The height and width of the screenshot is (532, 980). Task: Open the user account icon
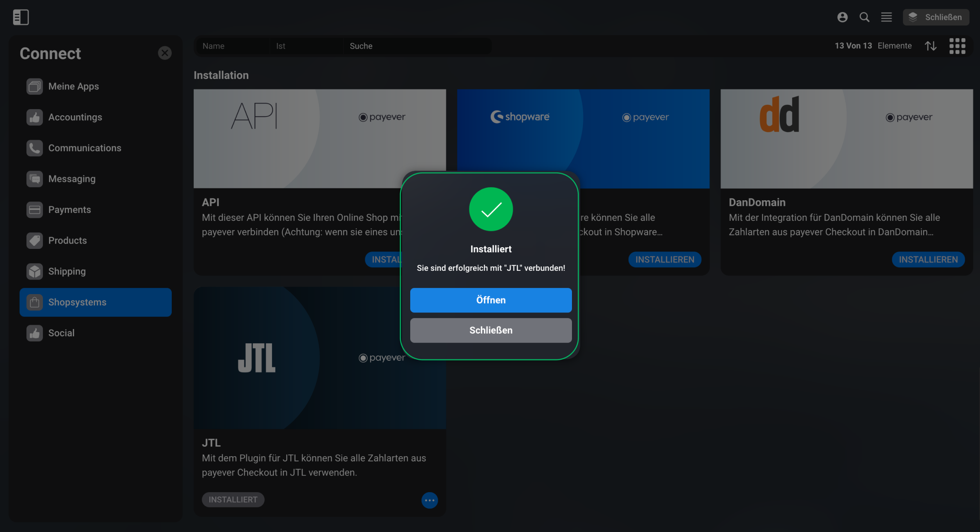[x=842, y=17]
